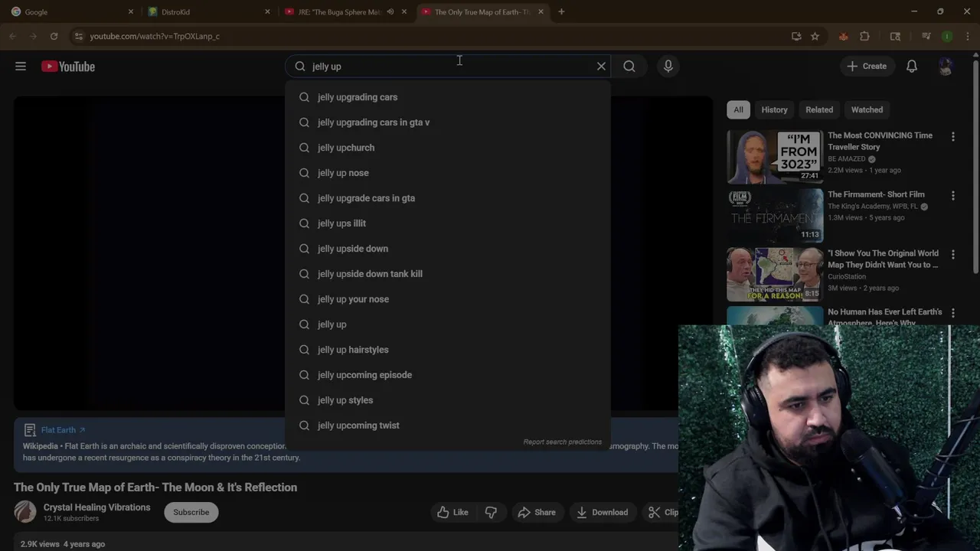The height and width of the screenshot is (551, 980).
Task: Bookmark this page with the star icon
Action: [815, 36]
